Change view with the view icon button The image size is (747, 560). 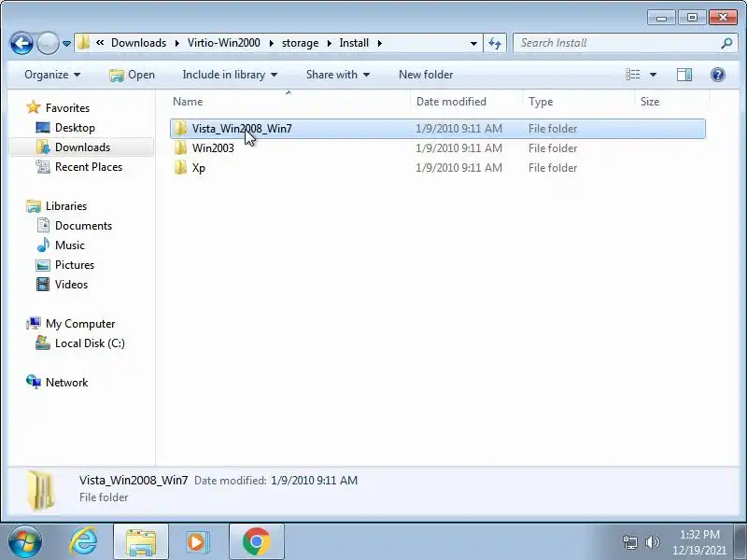point(633,75)
